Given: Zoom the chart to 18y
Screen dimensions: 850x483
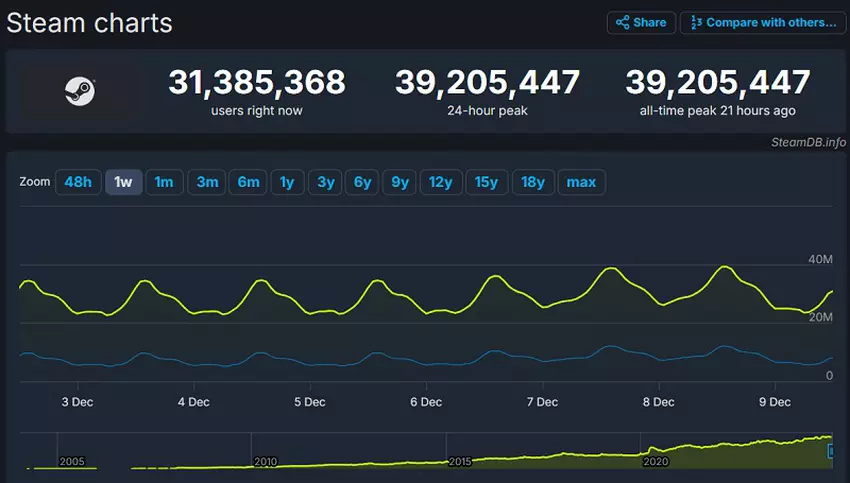Looking at the screenshot, I should 533,182.
